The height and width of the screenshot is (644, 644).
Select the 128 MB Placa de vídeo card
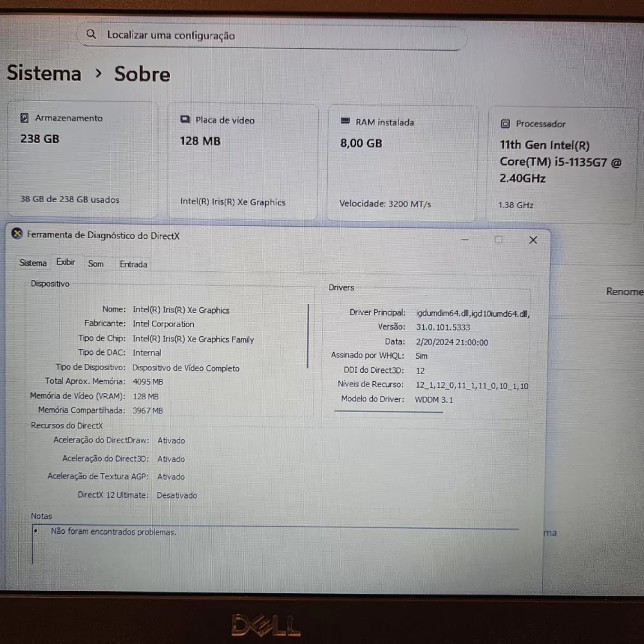[243, 158]
